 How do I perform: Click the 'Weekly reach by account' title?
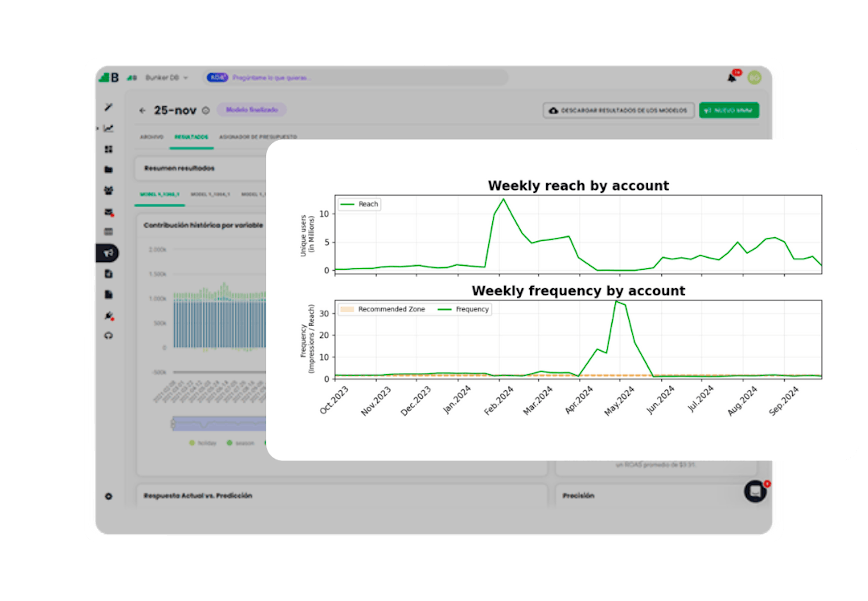[x=578, y=186]
